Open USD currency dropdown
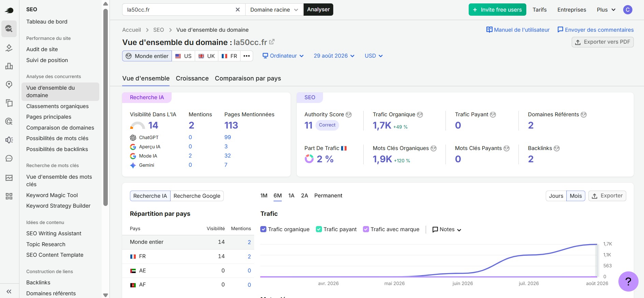 point(374,56)
